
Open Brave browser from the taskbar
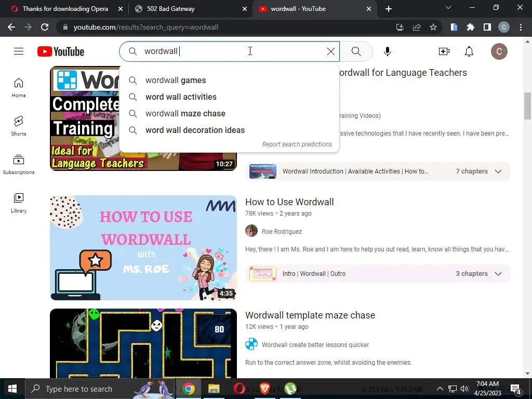click(x=264, y=389)
